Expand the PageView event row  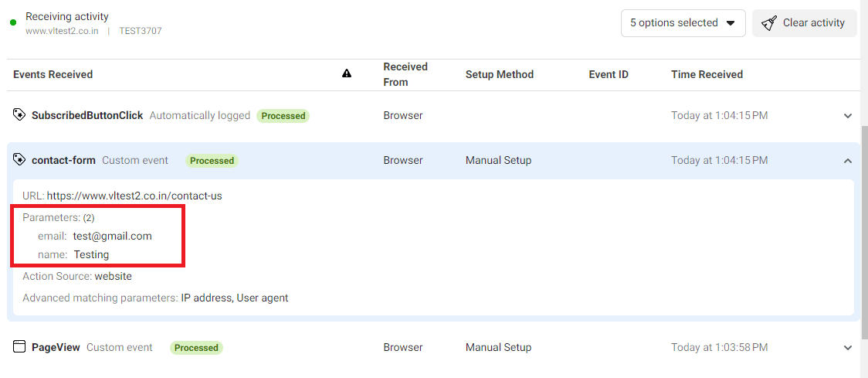click(848, 348)
